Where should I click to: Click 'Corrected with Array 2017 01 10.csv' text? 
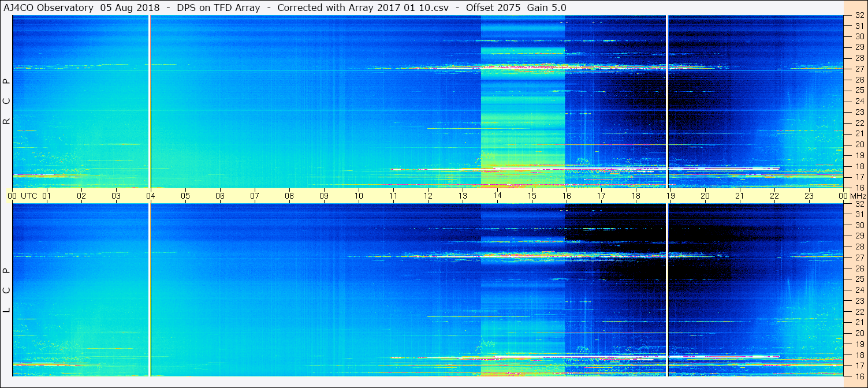[x=363, y=8]
